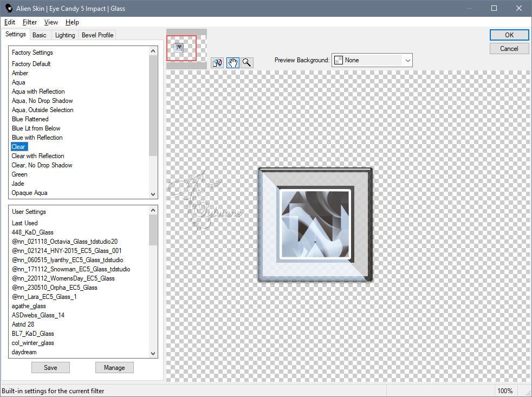
Task: Click Factory Settings list scroll-up arrow
Action: pyautogui.click(x=153, y=51)
